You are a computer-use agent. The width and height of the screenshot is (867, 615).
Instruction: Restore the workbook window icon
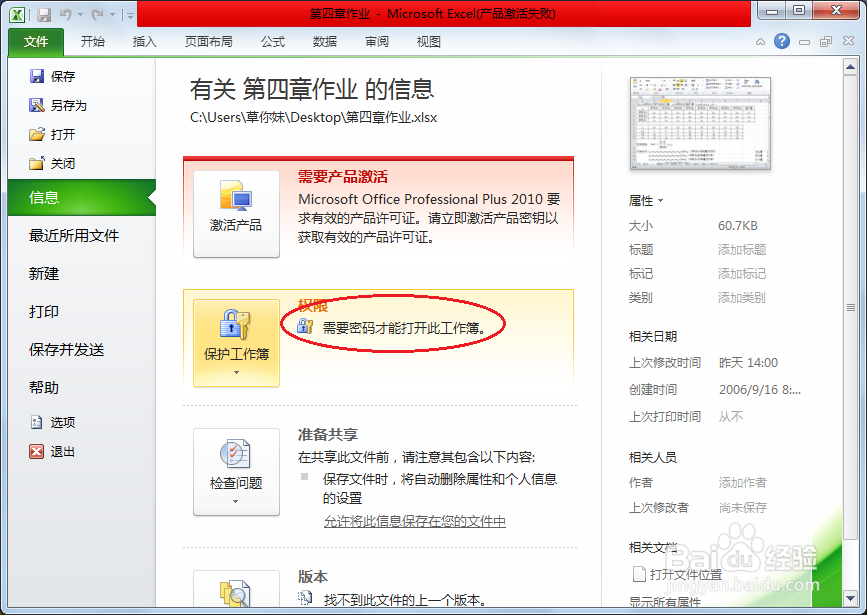pos(826,41)
